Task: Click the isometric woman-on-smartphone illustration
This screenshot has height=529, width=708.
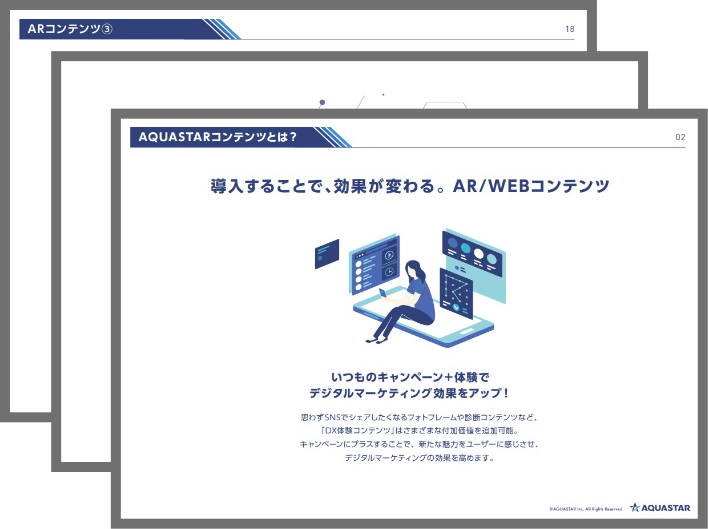Action: [410, 288]
